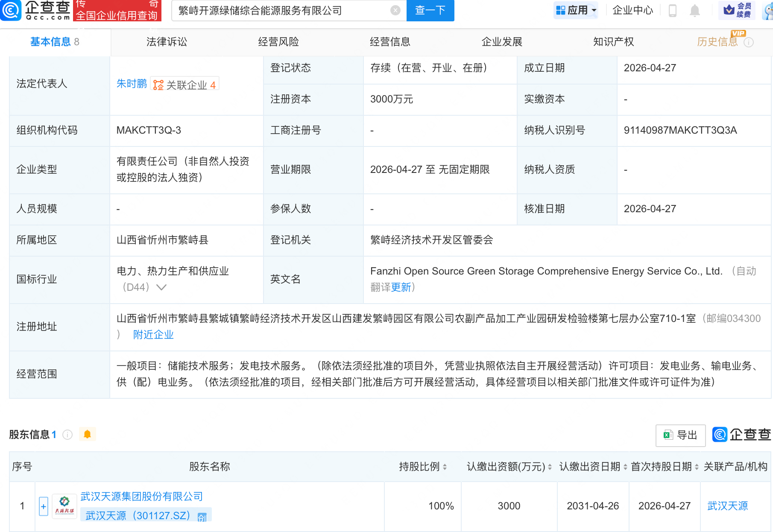
Task: Open the 历史信息 VIP tab
Action: point(717,42)
